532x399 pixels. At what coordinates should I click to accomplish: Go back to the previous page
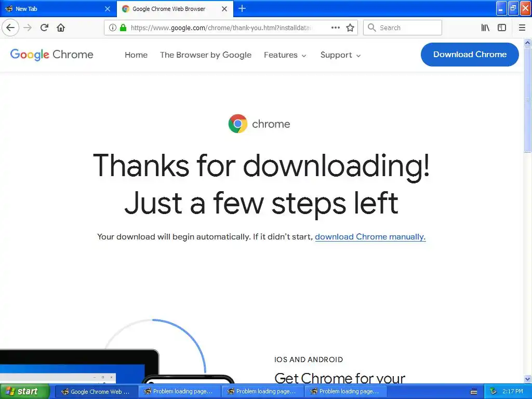point(10,28)
